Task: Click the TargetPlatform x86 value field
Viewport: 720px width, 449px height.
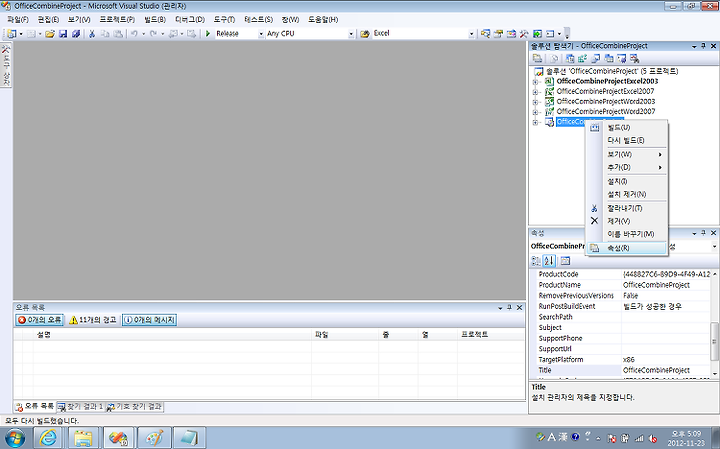Action: click(x=666, y=359)
